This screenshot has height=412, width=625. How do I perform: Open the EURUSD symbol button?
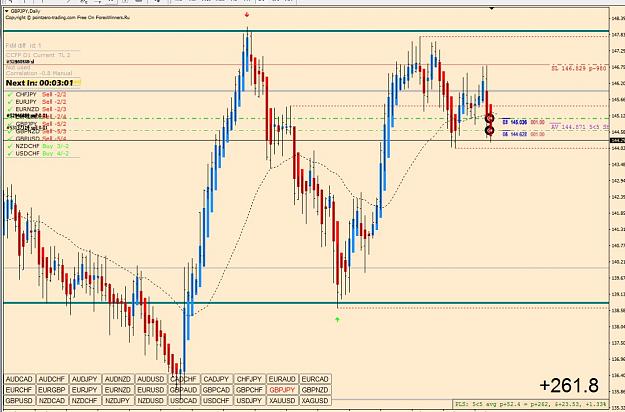click(151, 390)
